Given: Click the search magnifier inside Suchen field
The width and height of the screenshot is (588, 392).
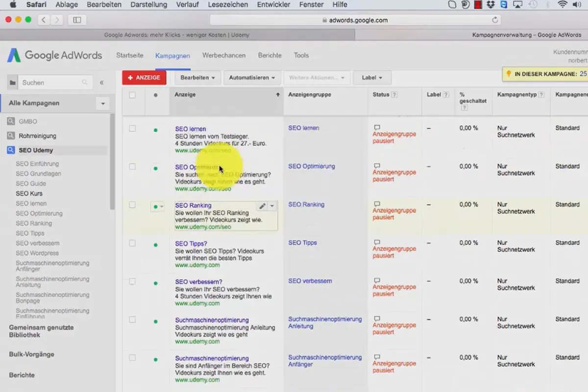Looking at the screenshot, I should tap(85, 83).
